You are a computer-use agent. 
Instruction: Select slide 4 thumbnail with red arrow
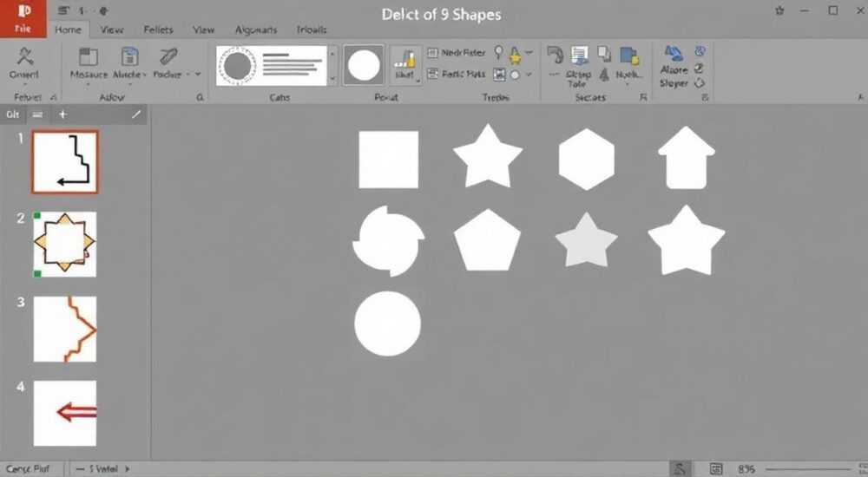[x=65, y=413]
